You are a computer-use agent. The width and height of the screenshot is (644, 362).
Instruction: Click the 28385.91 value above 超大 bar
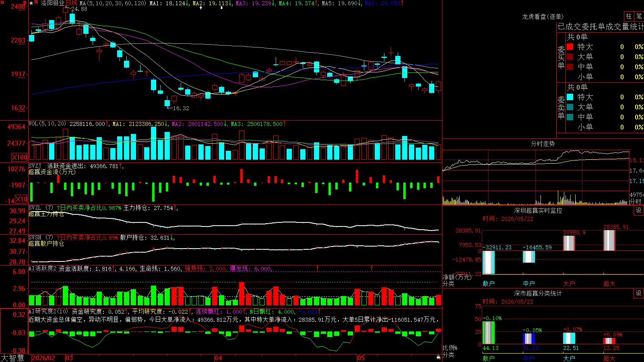click(x=616, y=227)
